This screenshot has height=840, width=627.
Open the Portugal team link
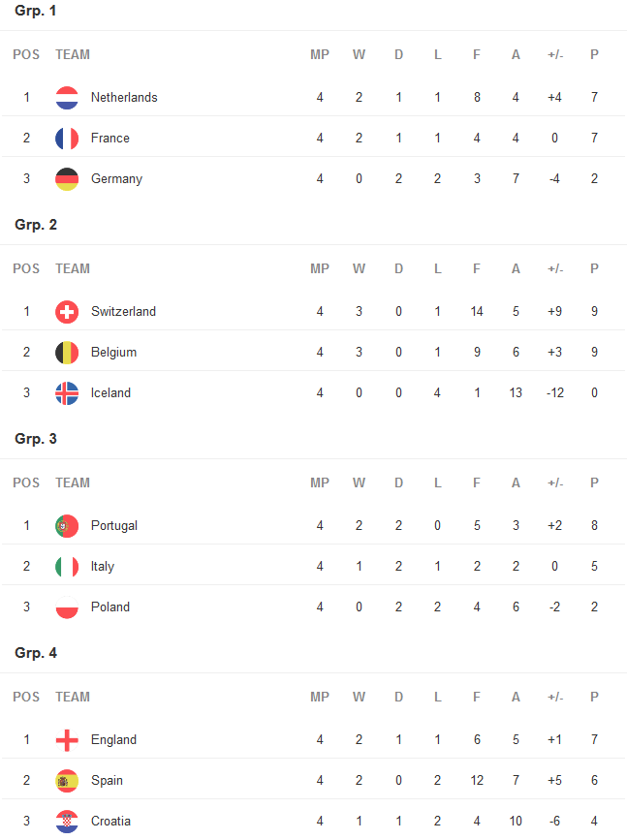coord(114,526)
